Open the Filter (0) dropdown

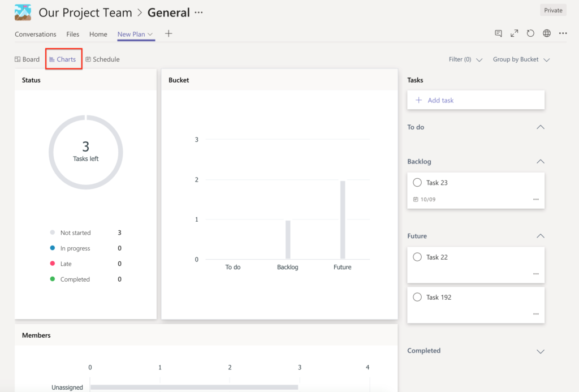tap(465, 59)
